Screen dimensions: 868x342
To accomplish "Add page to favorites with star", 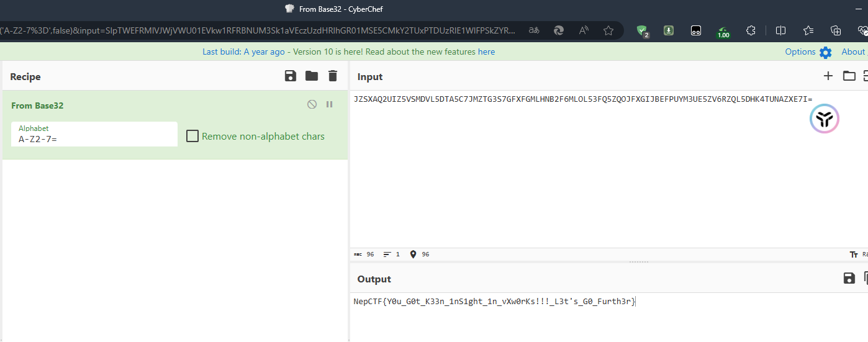I will click(608, 30).
